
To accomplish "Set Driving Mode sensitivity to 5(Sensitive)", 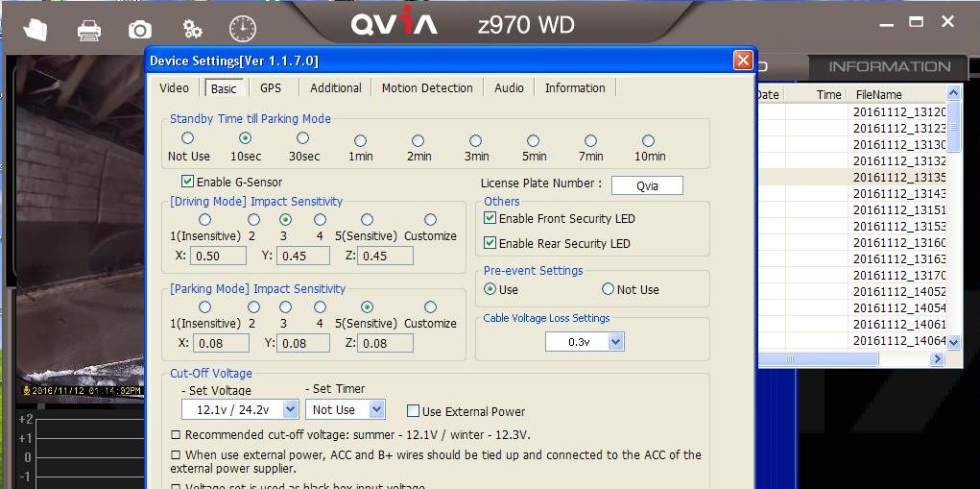I will pos(368,219).
